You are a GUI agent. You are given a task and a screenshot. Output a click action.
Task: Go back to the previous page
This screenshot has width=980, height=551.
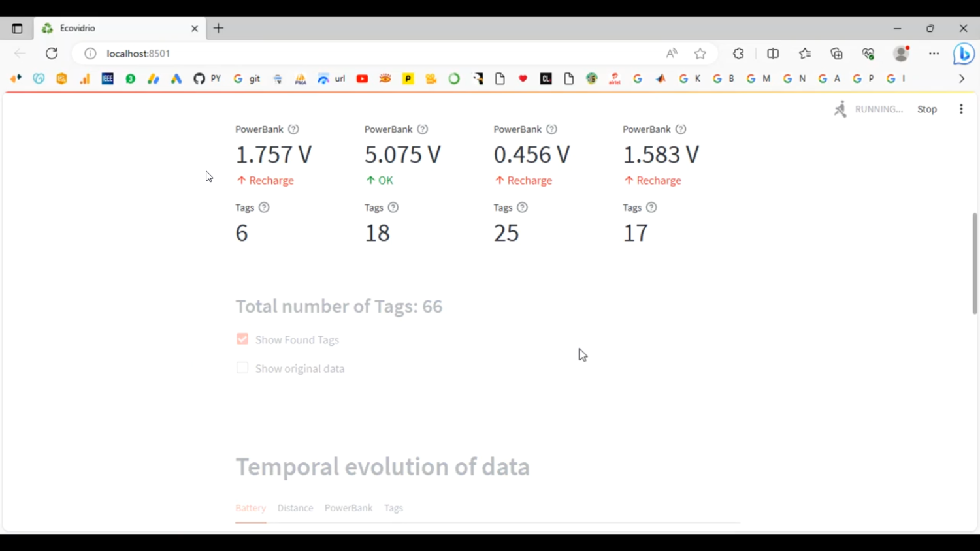[20, 54]
